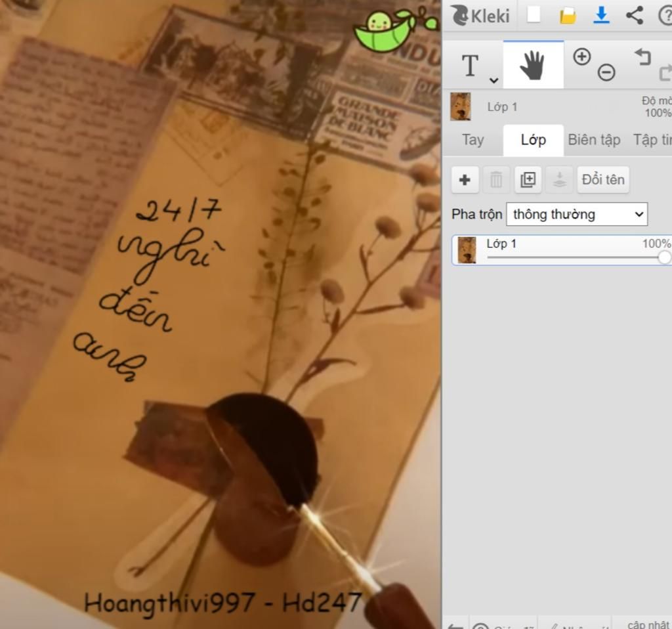
Task: Click the 100% opacity label under Độ mờ
Action: pos(658,113)
